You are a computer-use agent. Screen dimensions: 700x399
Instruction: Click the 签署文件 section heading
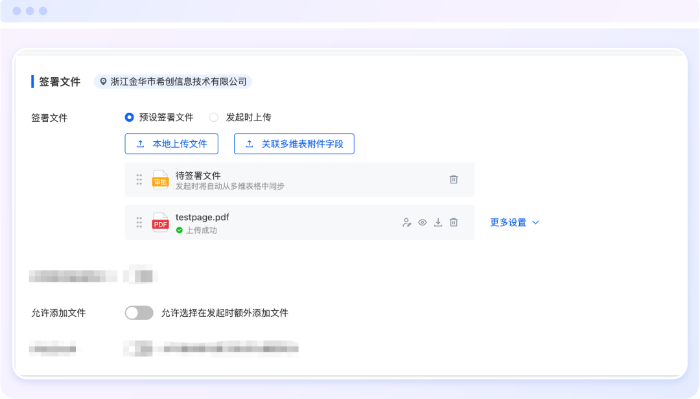coord(59,82)
